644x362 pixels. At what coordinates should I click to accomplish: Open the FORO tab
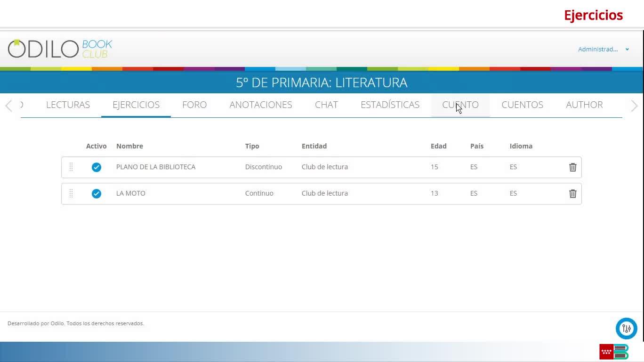pos(194,105)
